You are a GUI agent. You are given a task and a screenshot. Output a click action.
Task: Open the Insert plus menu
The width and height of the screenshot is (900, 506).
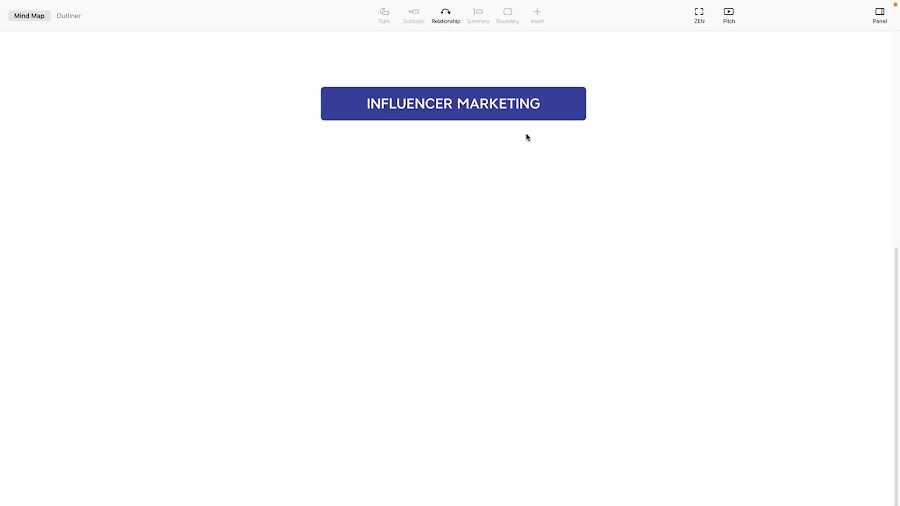point(537,15)
